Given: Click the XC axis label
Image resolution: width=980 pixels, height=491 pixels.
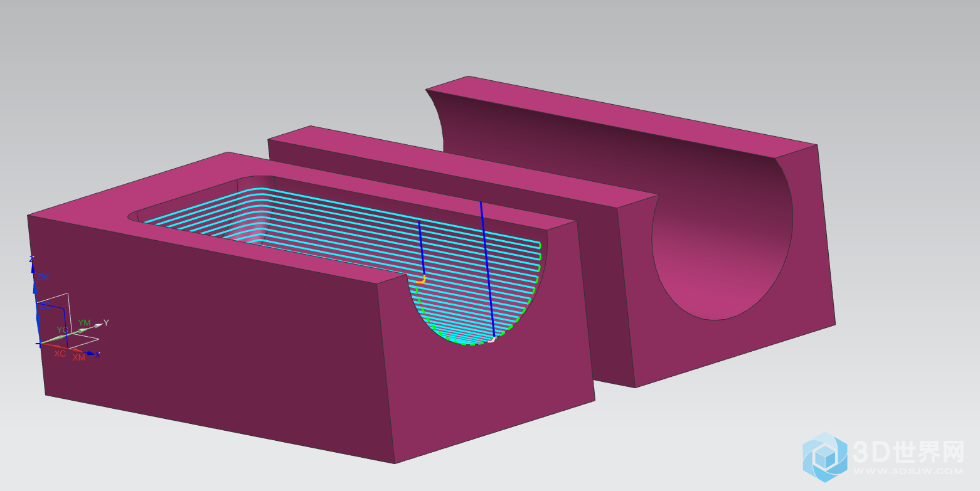Looking at the screenshot, I should [60, 354].
